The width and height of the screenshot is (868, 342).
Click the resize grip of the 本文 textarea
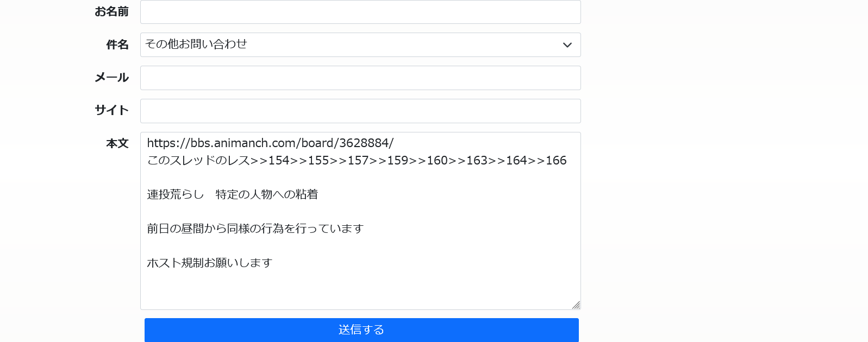point(576,305)
